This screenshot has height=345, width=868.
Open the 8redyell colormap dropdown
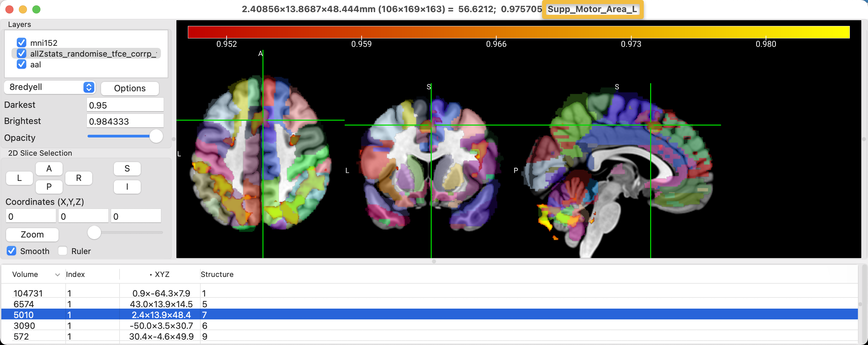[49, 87]
